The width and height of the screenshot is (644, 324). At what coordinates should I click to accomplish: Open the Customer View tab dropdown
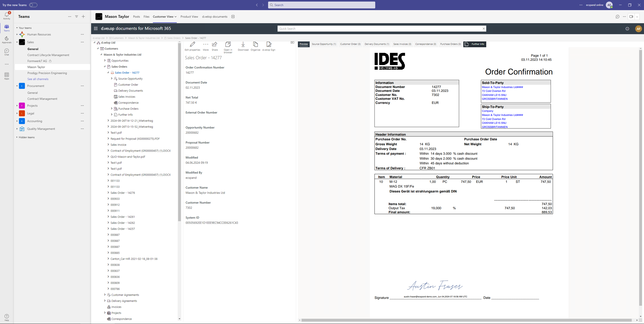pos(176,17)
